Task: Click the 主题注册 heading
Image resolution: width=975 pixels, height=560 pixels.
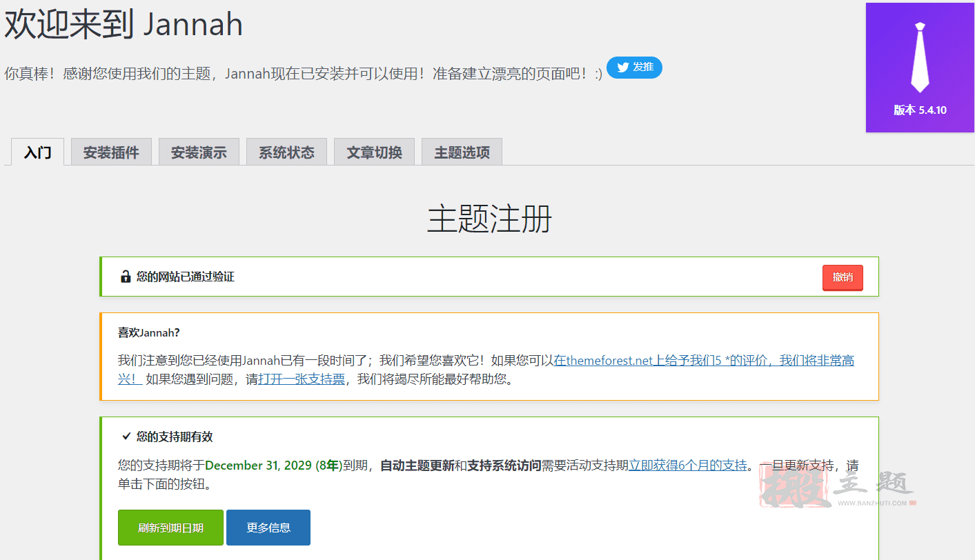Action: pos(489,219)
